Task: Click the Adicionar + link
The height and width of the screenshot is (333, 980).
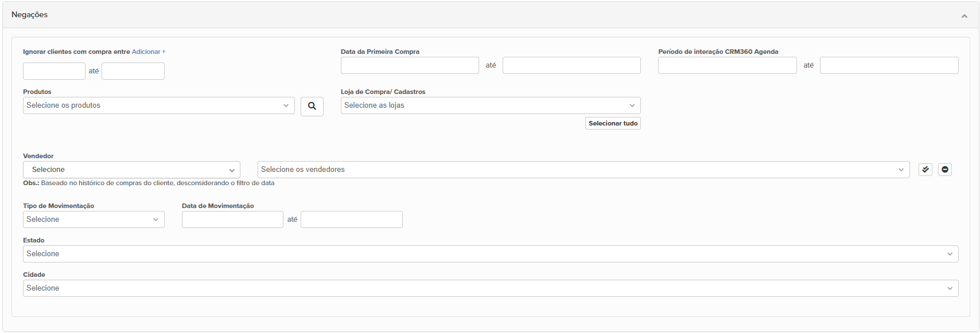Action: click(149, 52)
